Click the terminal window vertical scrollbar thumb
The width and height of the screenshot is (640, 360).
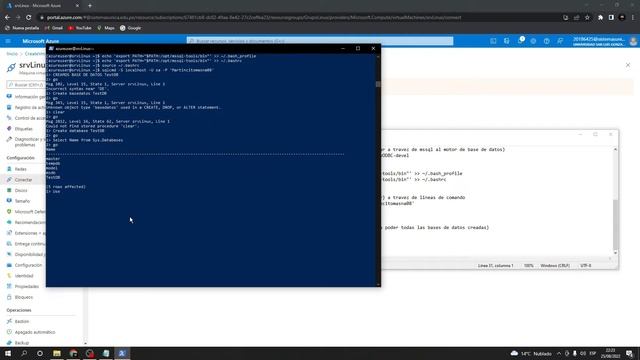point(378,84)
